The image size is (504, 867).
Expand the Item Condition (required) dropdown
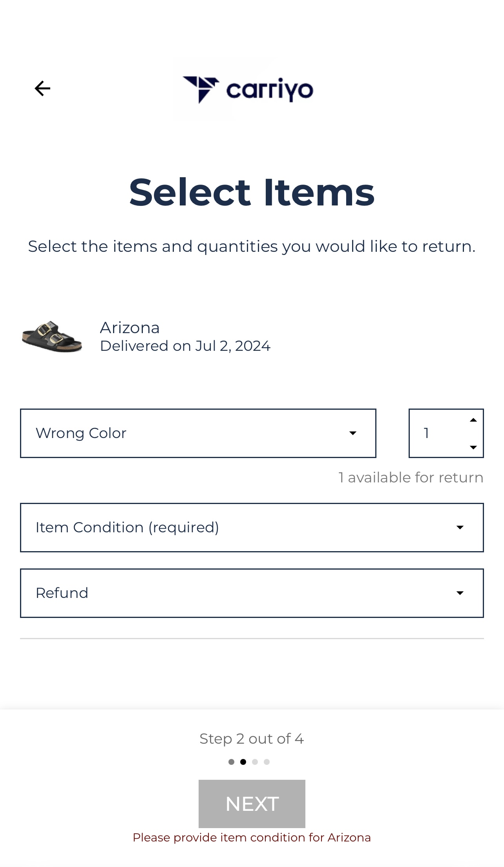click(x=252, y=528)
